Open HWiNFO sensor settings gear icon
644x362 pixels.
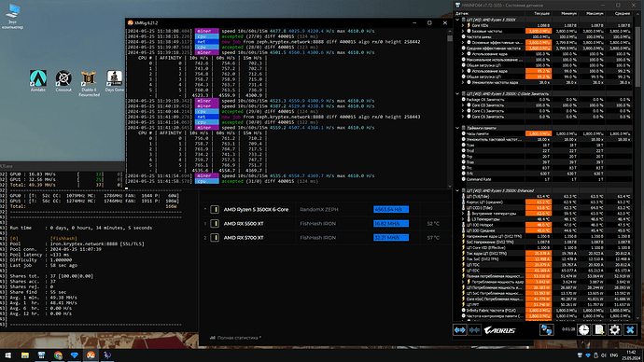(614, 329)
